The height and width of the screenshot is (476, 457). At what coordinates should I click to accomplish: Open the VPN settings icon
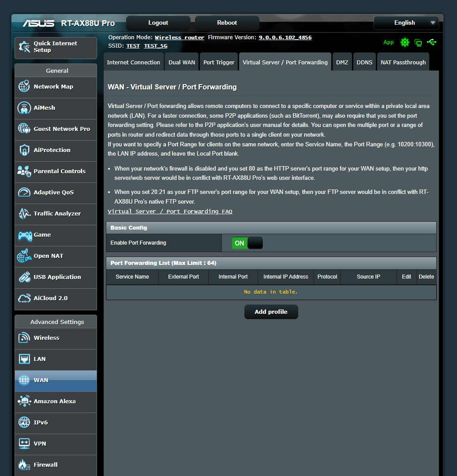click(x=24, y=443)
